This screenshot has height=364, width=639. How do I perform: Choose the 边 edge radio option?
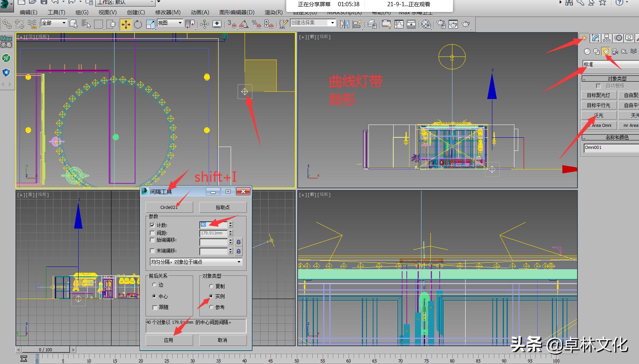pos(154,285)
